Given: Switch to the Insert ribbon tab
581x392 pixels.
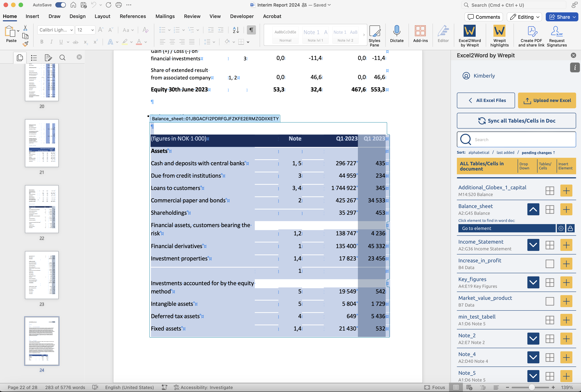Looking at the screenshot, I should click(32, 16).
